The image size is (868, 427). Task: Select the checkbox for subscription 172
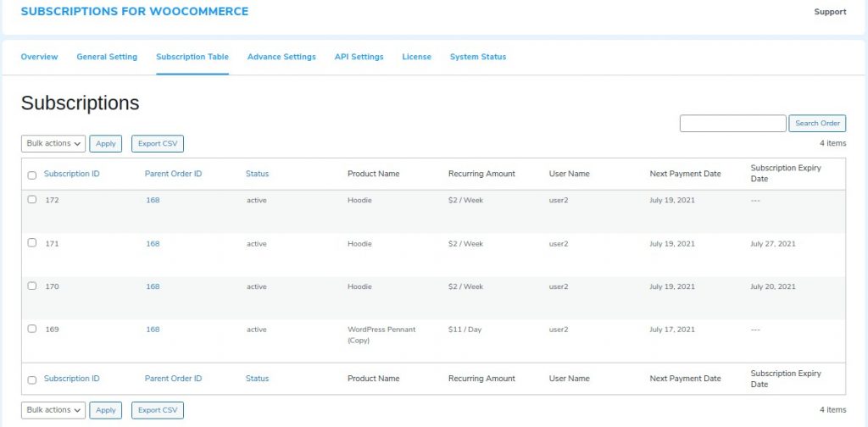[x=32, y=200]
